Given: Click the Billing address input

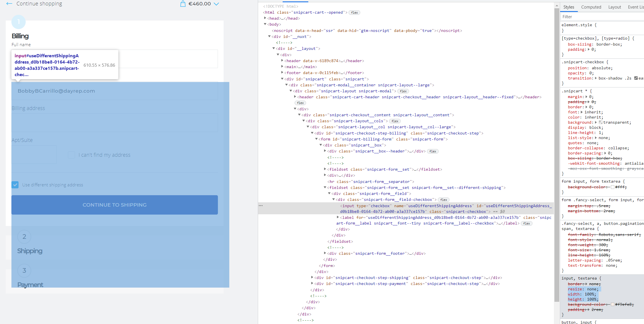Looking at the screenshot, I should click(115, 123).
